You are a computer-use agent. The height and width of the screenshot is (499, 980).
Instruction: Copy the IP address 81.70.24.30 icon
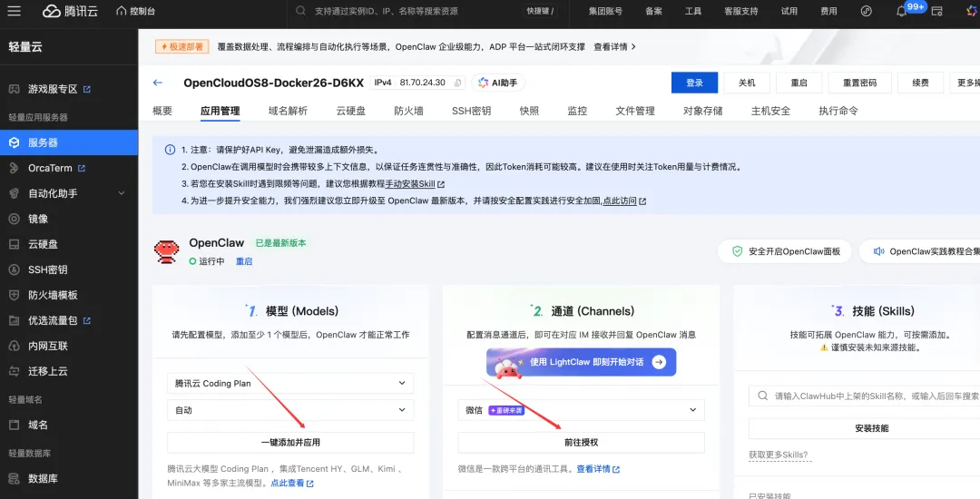(x=457, y=83)
